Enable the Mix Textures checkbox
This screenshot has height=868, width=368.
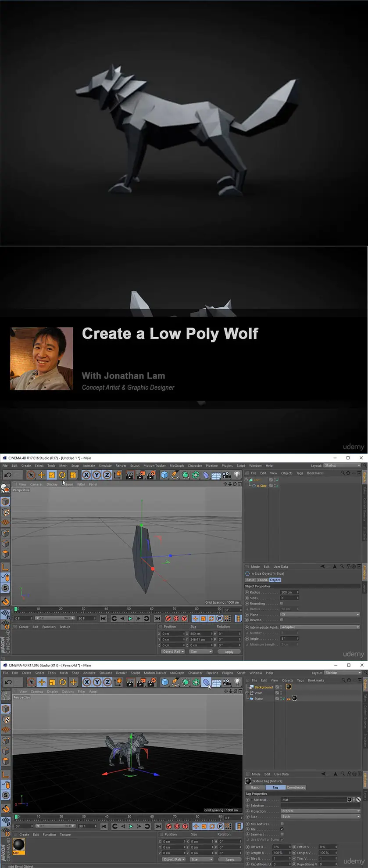coord(282,824)
